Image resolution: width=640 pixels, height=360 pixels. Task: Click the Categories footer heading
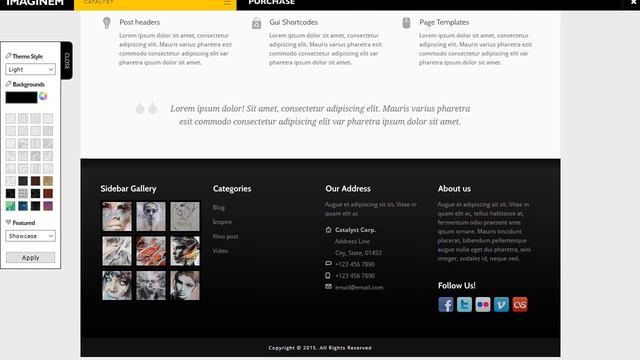232,189
